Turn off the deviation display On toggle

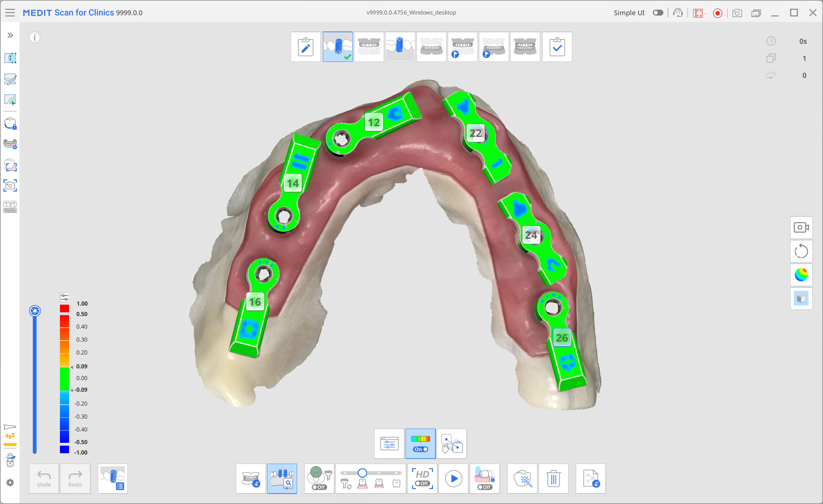pos(420,449)
